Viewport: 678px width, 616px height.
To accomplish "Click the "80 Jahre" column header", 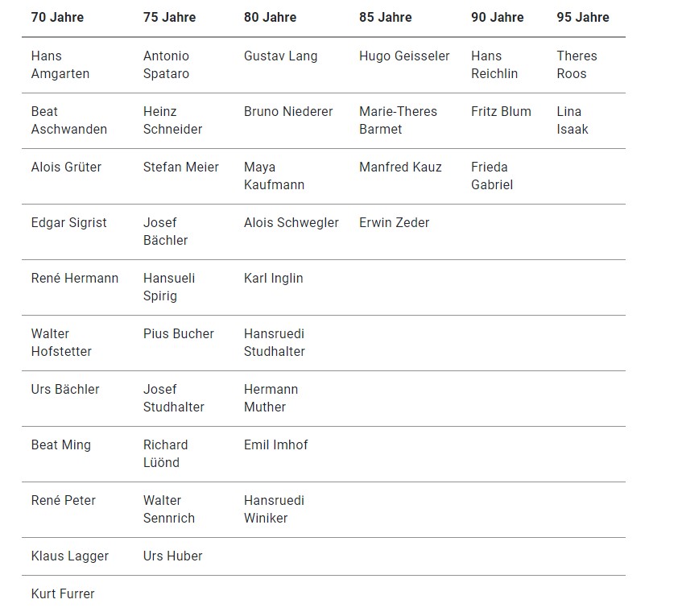I will pyautogui.click(x=270, y=17).
